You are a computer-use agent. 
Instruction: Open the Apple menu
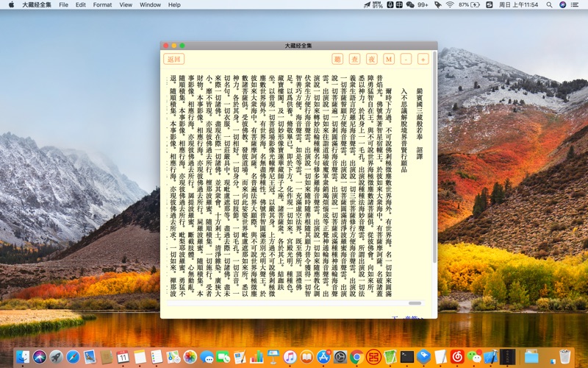11,4
